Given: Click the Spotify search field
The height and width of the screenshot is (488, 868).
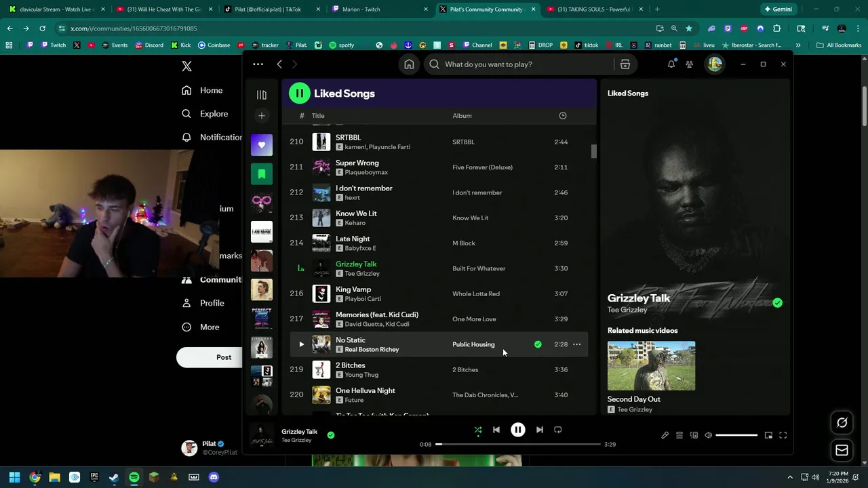Looking at the screenshot, I should tap(518, 64).
